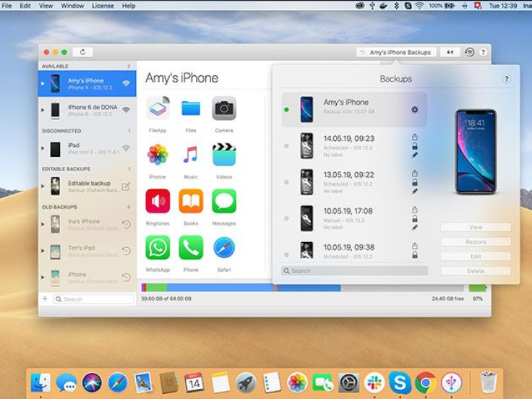Viewport: 532px width, 399px height.
Task: Open the Help menu
Action: tap(129, 6)
